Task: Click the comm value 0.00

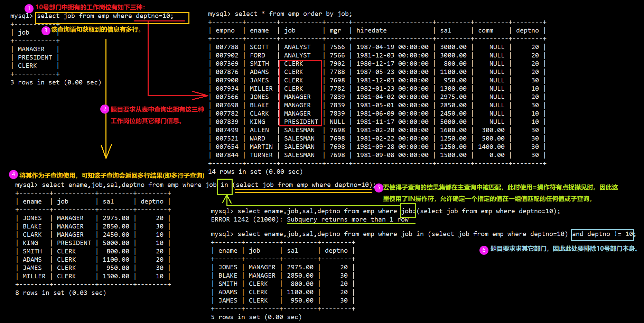Action: click(497, 155)
